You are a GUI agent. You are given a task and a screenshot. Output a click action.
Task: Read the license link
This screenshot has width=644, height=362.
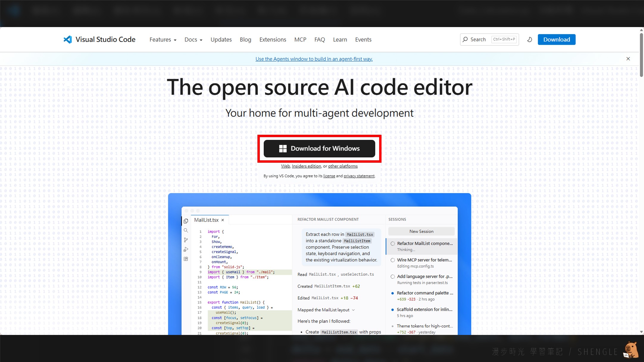click(x=329, y=176)
